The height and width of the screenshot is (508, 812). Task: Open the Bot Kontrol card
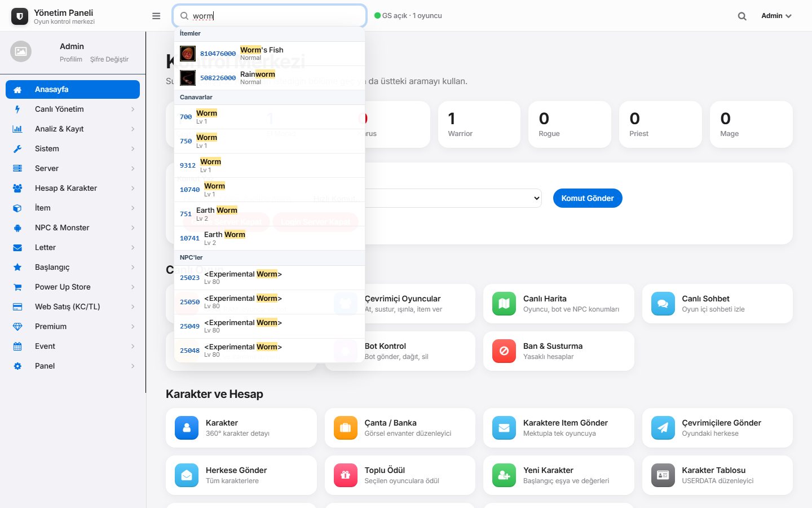tap(400, 351)
